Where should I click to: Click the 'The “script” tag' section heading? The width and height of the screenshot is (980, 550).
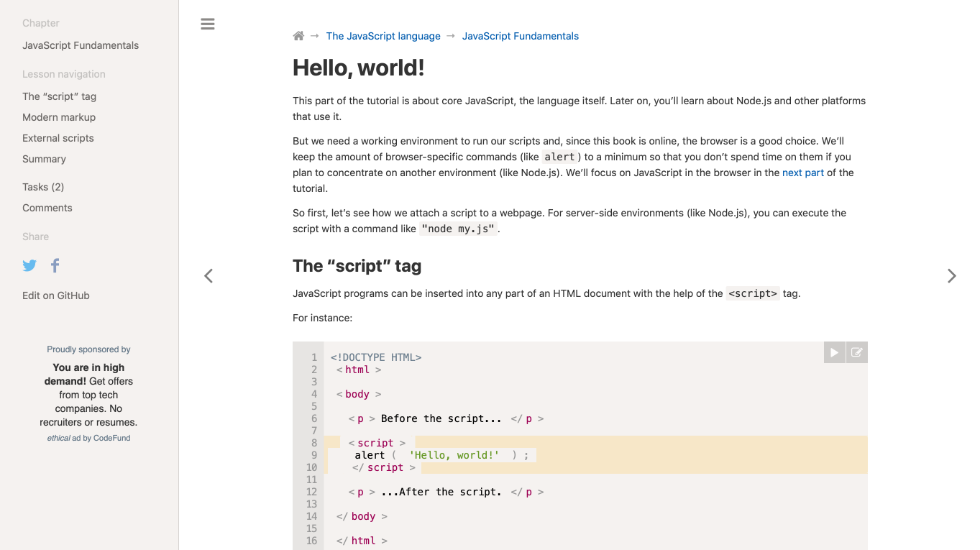pyautogui.click(x=357, y=266)
